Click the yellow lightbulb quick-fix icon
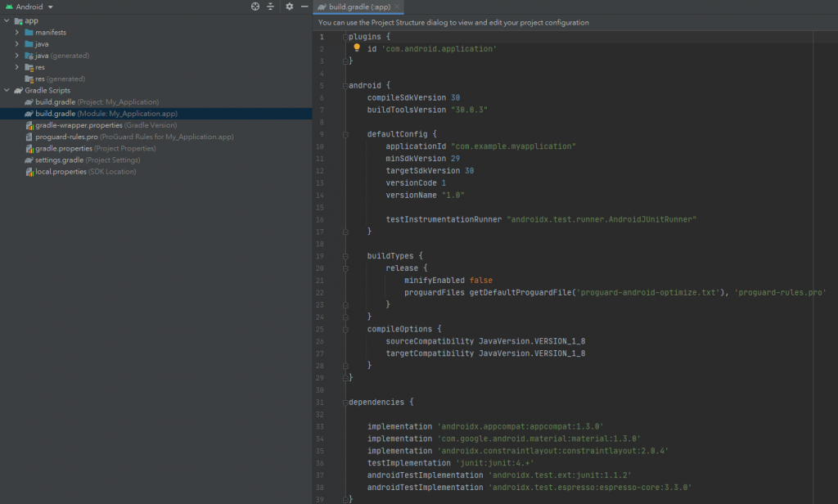Screen dimensions: 838x504 pos(357,48)
